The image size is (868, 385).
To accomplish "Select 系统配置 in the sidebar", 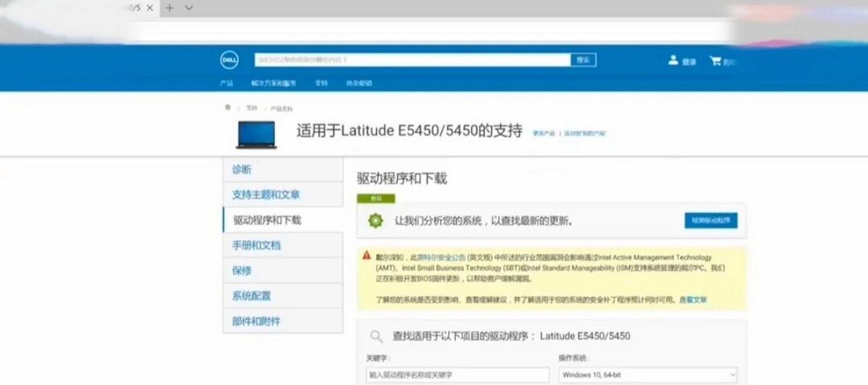I will click(283, 296).
